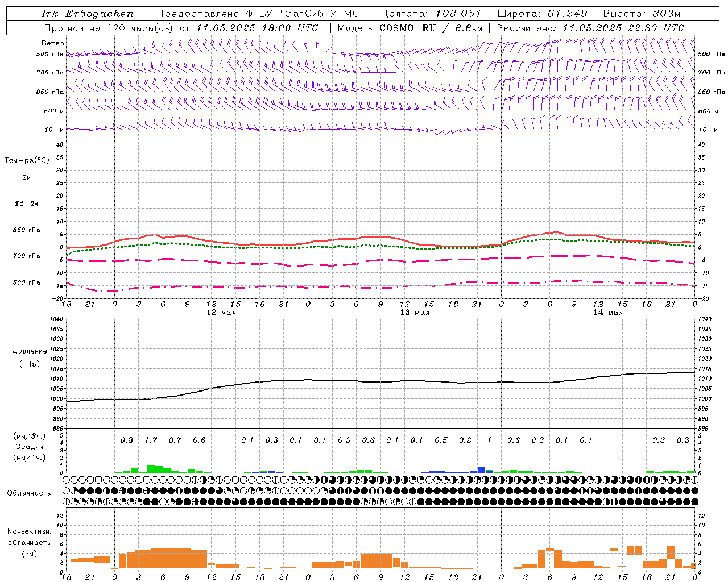728x582 pixels.
Task: Click the Ветер panel label
Action: click(53, 43)
